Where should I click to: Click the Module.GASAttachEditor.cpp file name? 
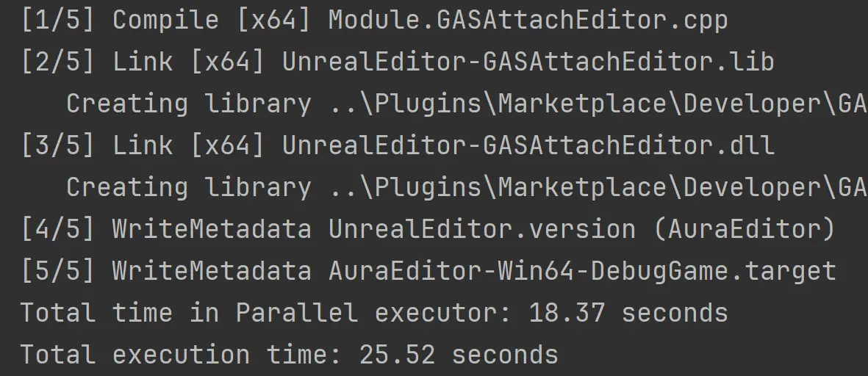click(x=528, y=20)
